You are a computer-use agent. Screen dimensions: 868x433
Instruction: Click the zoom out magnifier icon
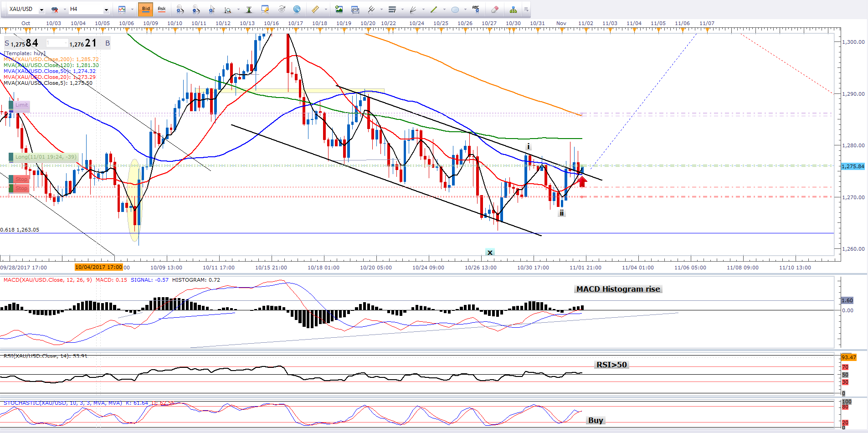point(196,9)
